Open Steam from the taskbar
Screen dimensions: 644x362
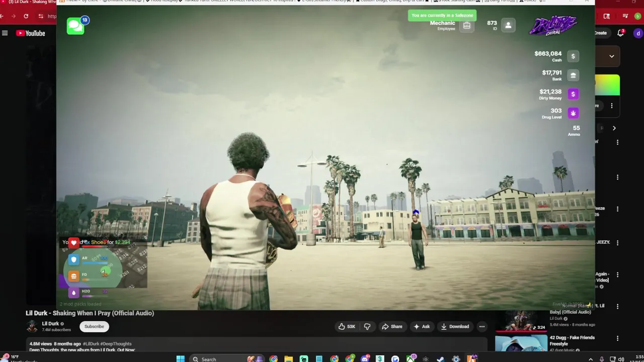(440, 359)
